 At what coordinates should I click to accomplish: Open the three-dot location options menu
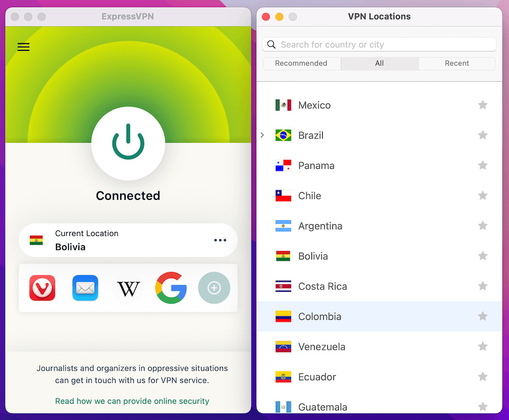[x=220, y=241]
